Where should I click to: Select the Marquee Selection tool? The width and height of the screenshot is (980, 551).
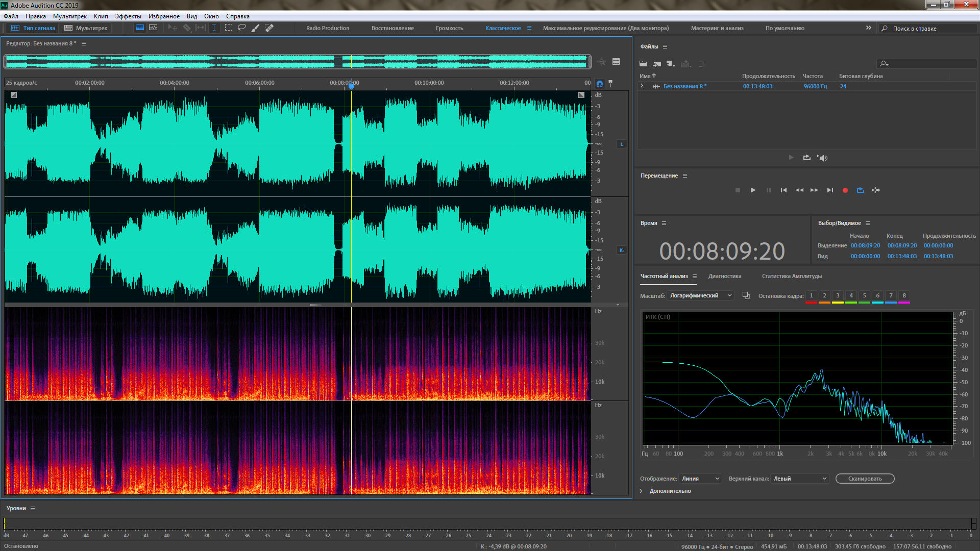pyautogui.click(x=229, y=28)
